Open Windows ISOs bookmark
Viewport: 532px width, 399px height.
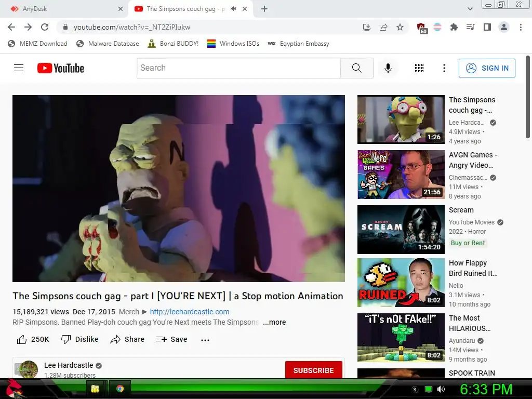233,44
